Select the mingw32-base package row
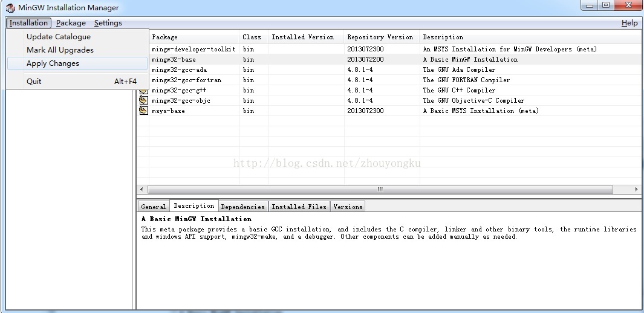Viewport: 644px width, 313px height. (390, 59)
